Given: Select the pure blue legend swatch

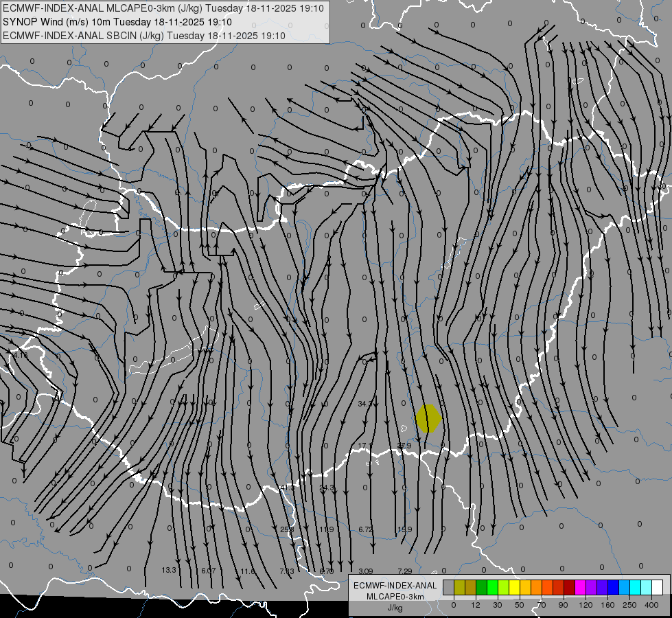Looking at the screenshot, I should [614, 587].
